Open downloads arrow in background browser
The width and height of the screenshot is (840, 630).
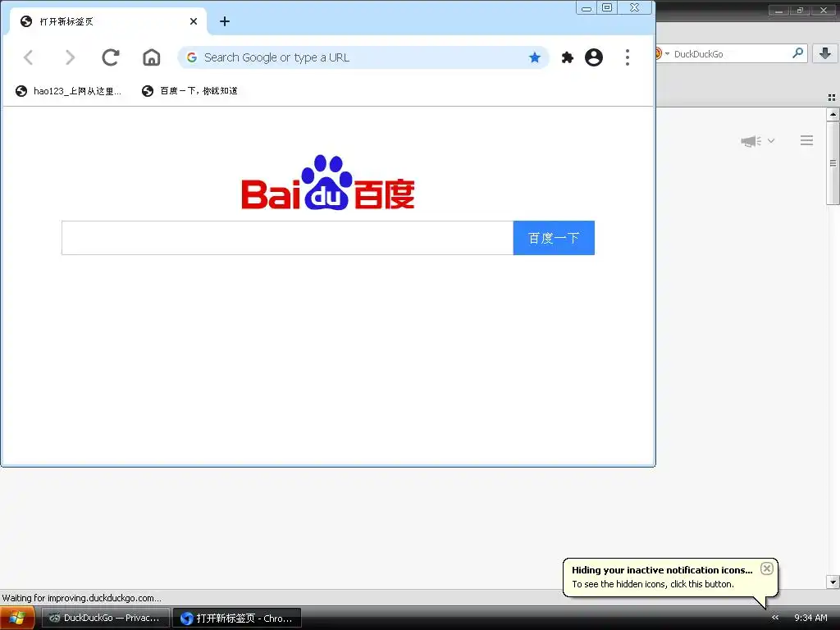pos(825,53)
